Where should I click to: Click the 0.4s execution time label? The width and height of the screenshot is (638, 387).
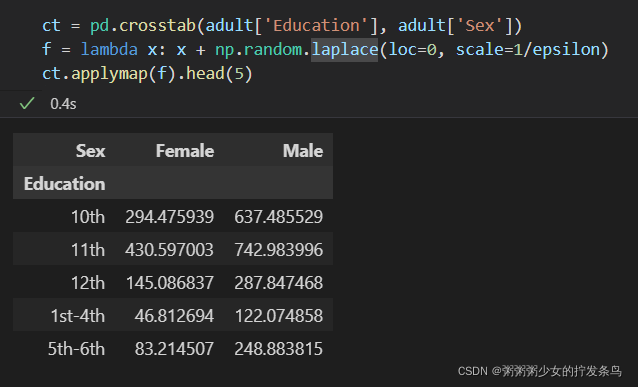click(x=63, y=104)
